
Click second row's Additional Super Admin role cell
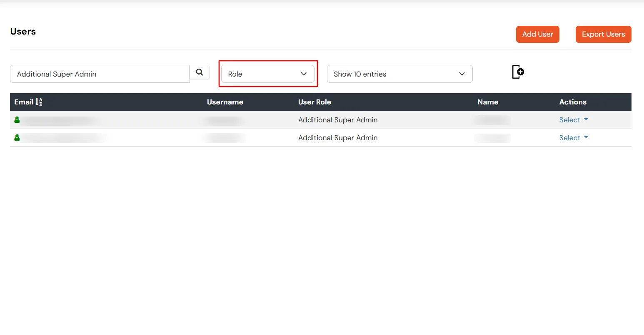(338, 138)
